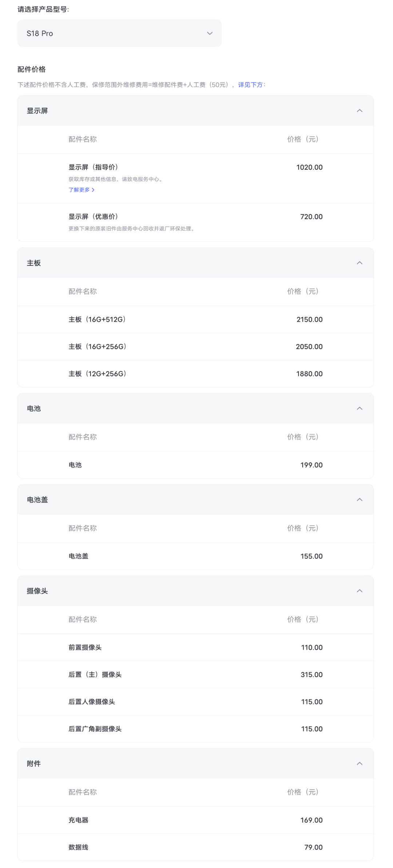
Task: Collapse the 显示屏 section chevron
Action: tap(360, 111)
